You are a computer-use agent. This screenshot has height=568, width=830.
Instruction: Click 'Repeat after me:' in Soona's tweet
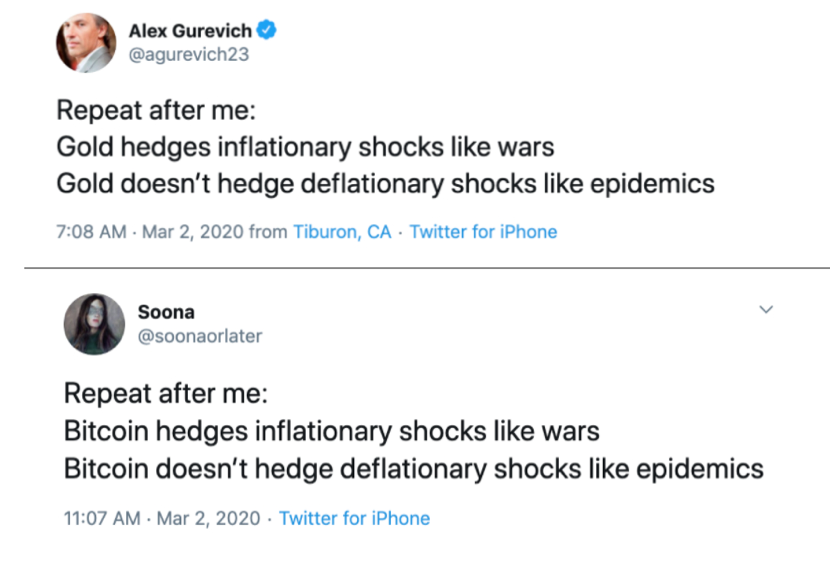click(166, 393)
